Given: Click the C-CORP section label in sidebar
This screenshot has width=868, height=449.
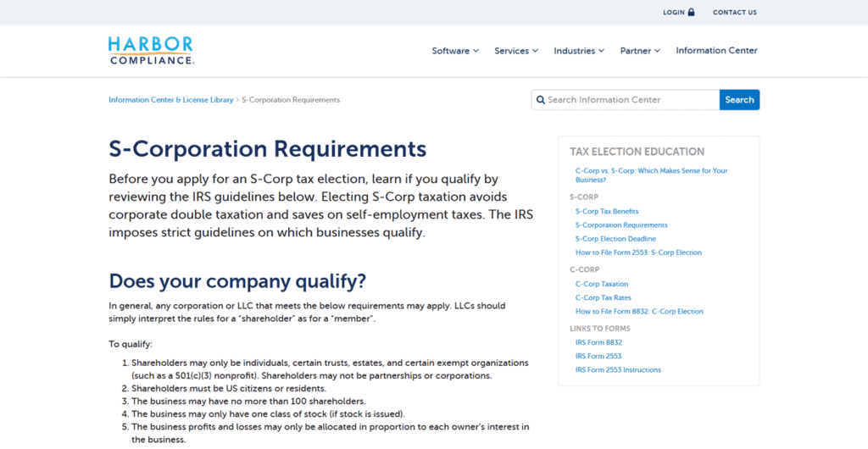Looking at the screenshot, I should click(x=584, y=270).
